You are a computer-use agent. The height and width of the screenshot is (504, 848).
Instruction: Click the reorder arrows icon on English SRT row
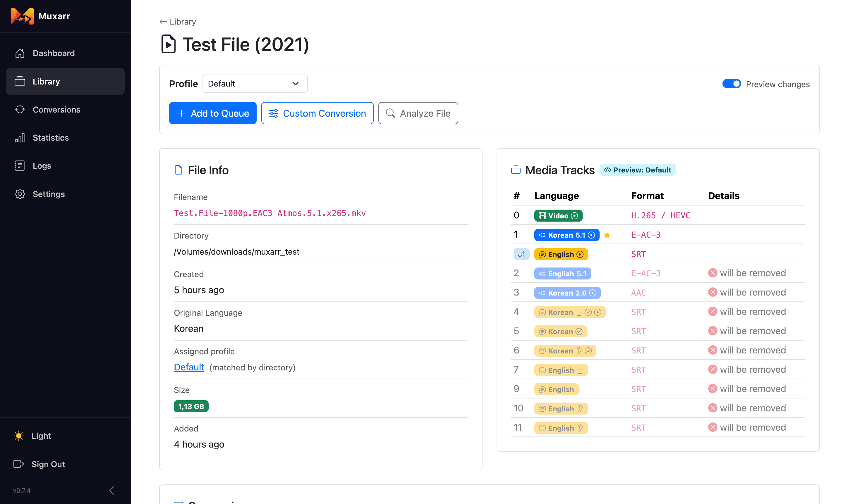click(x=521, y=254)
